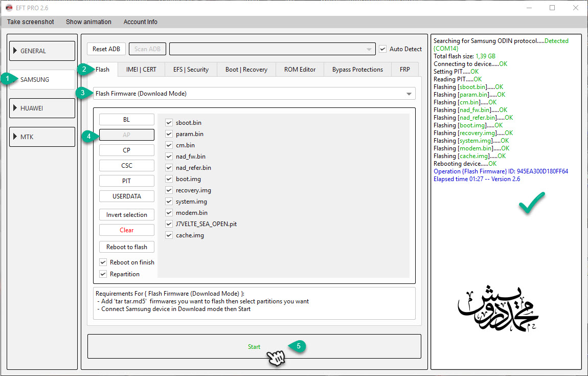Switch to the Boot | Recovery tab
This screenshot has height=376, width=588.
click(x=246, y=70)
